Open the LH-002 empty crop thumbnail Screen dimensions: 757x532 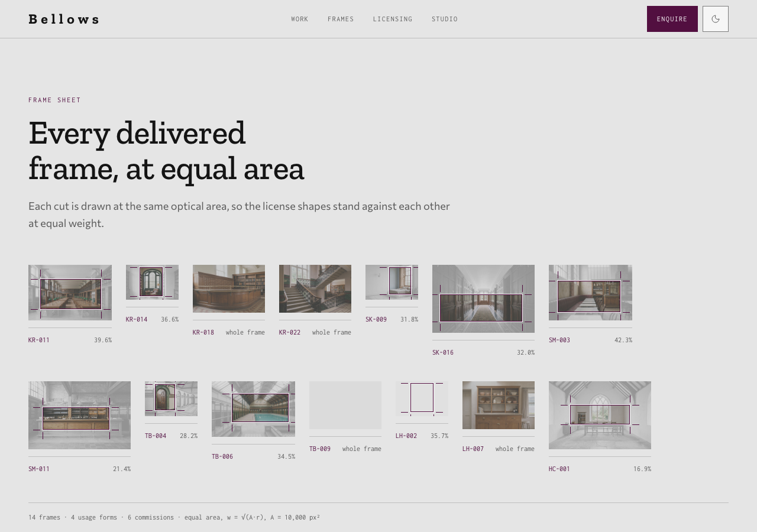(x=422, y=398)
